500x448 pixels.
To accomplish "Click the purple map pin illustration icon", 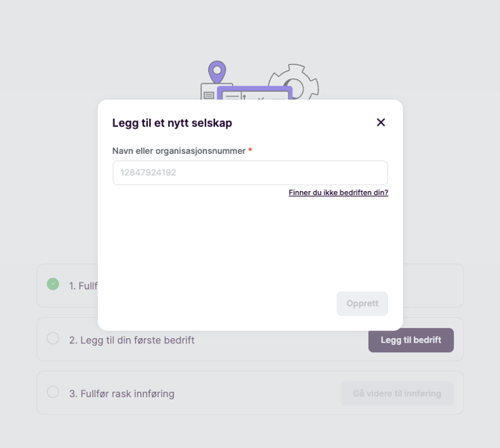I will coord(216,72).
